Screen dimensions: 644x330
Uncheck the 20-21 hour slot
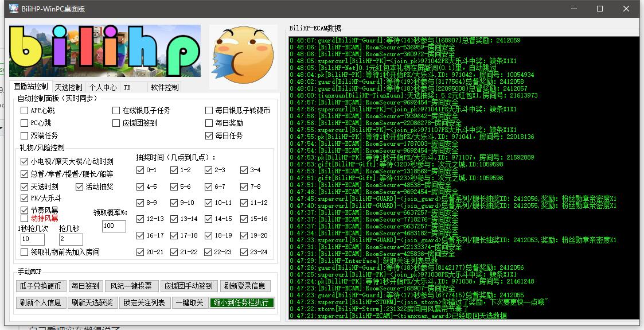tap(140, 252)
